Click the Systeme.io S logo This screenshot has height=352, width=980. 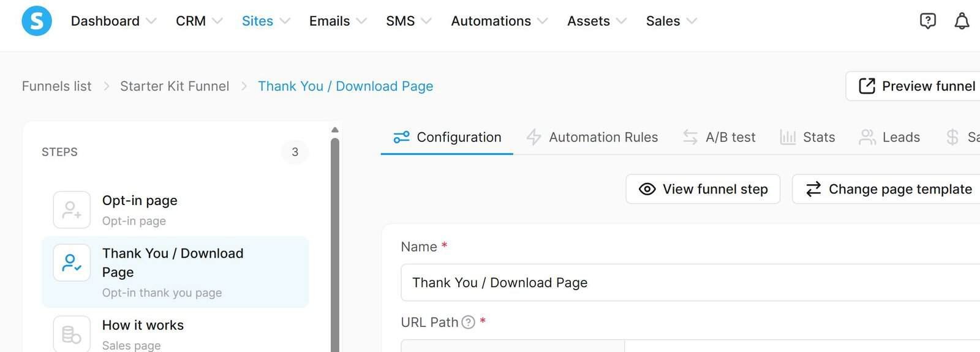(37, 21)
